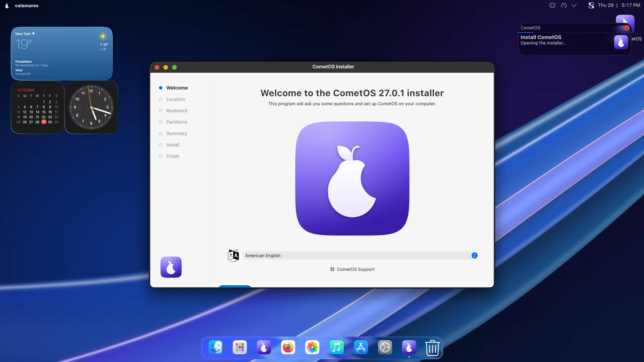
Task: Click the large CometOS pear image
Action: [x=352, y=178]
